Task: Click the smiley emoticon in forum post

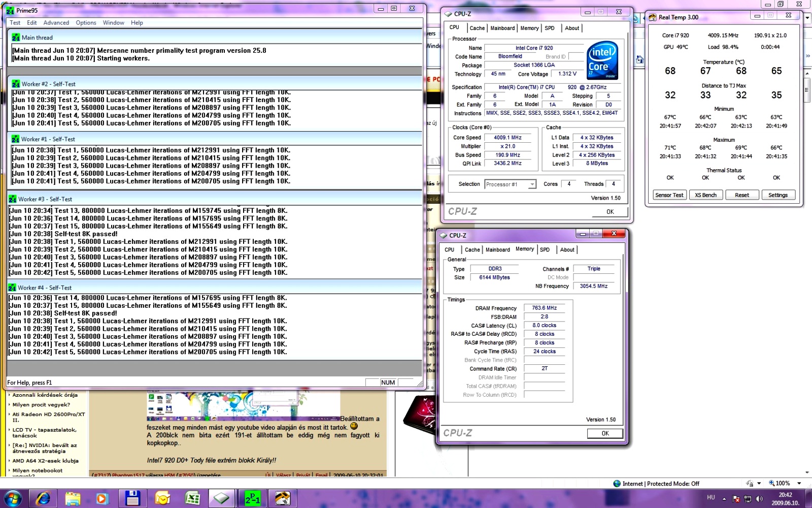Action: [x=354, y=426]
